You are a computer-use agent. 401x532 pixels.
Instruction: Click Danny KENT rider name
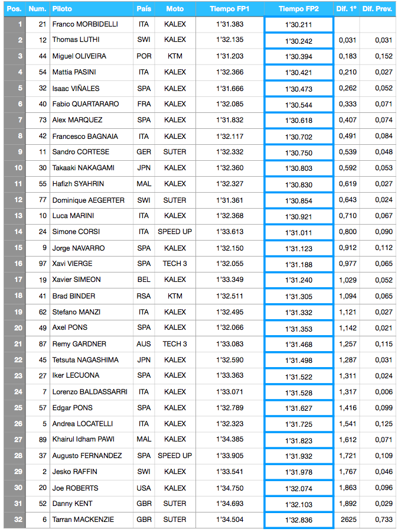(72, 504)
